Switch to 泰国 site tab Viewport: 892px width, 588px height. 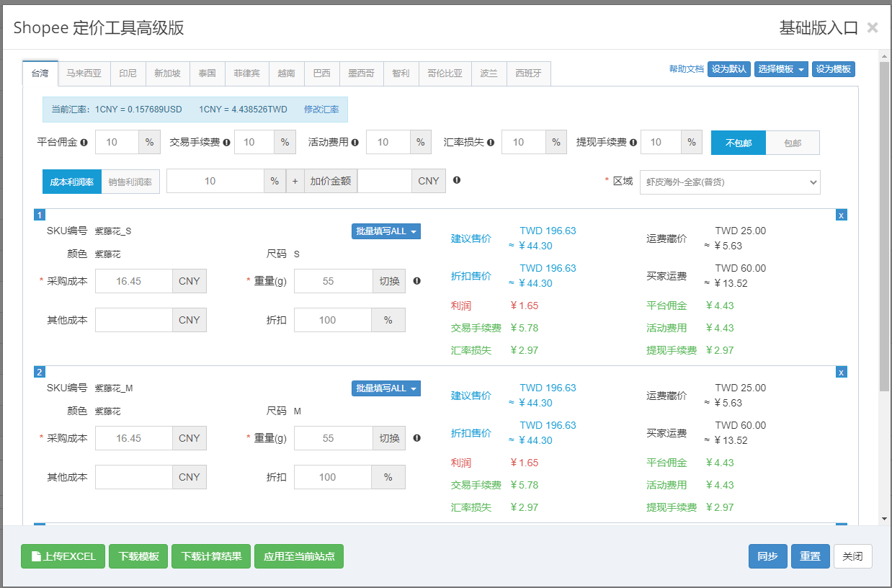(x=208, y=73)
